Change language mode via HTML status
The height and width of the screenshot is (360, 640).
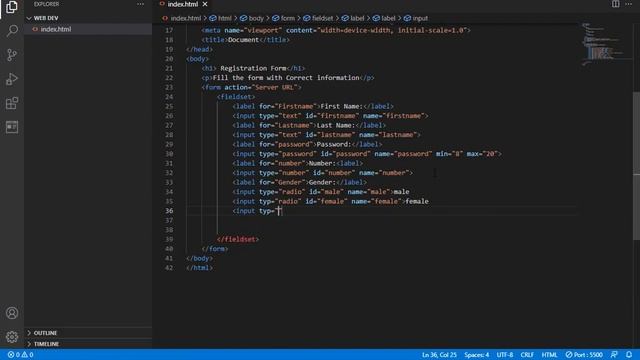tap(549, 355)
